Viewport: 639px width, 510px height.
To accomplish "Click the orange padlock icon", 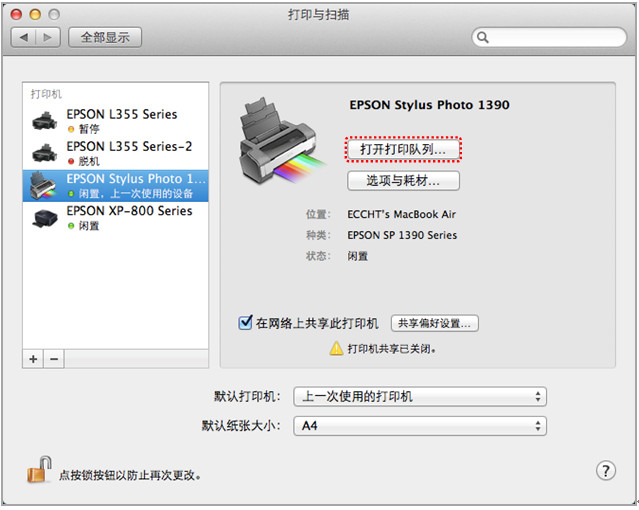I will [40, 469].
